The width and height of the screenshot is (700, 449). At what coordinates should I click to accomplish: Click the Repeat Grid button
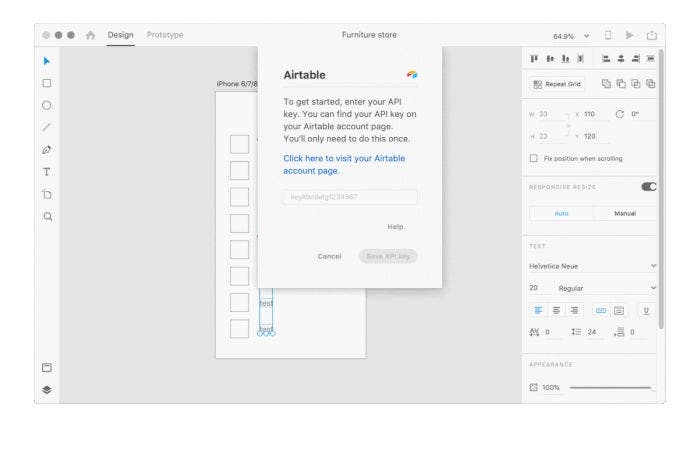pyautogui.click(x=557, y=84)
